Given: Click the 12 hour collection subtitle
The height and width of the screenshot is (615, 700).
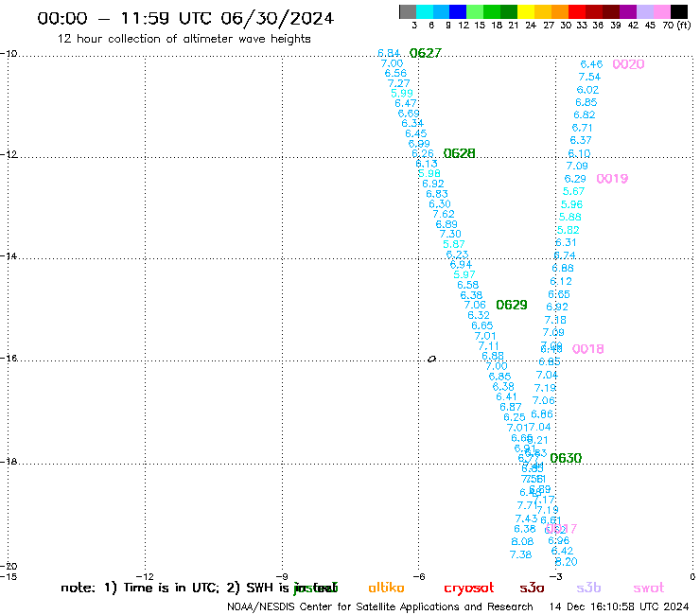Looking at the screenshot, I should click(184, 39).
